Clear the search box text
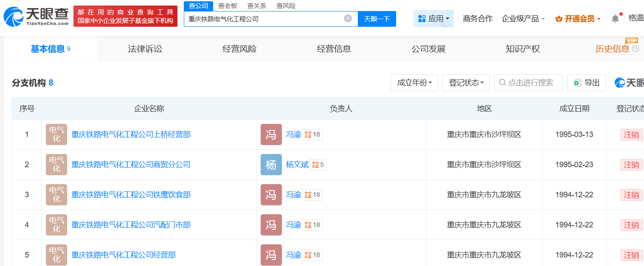This screenshot has width=644, height=266. point(348,19)
